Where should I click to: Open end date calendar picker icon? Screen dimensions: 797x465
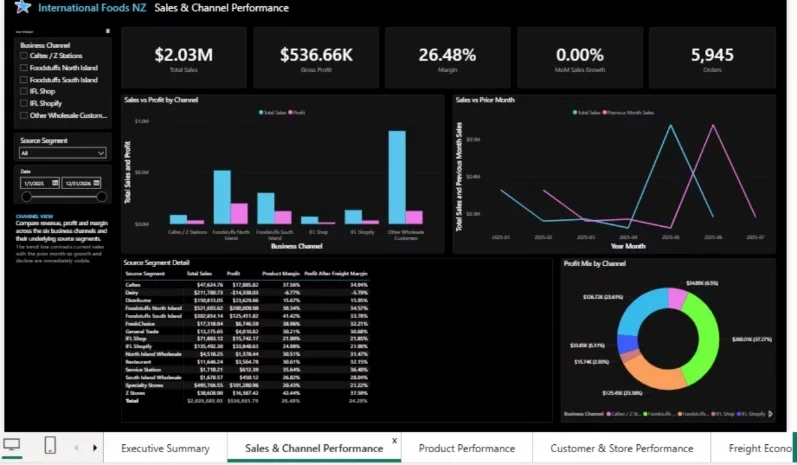(97, 183)
